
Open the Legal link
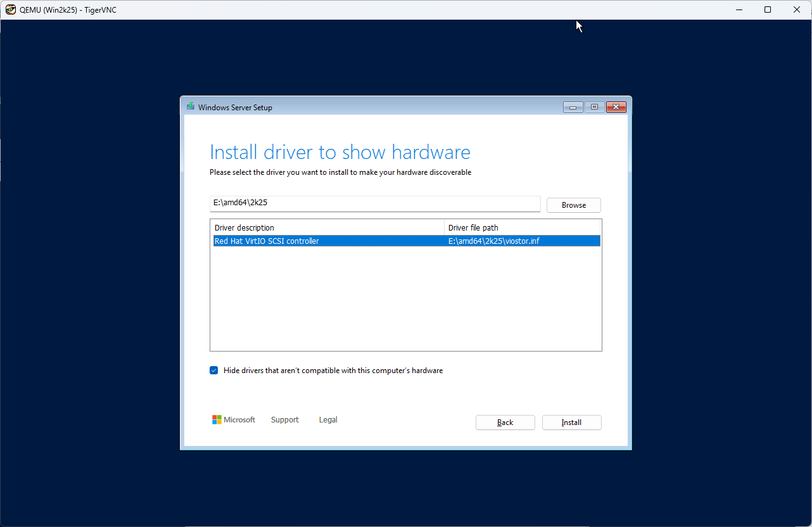point(328,420)
